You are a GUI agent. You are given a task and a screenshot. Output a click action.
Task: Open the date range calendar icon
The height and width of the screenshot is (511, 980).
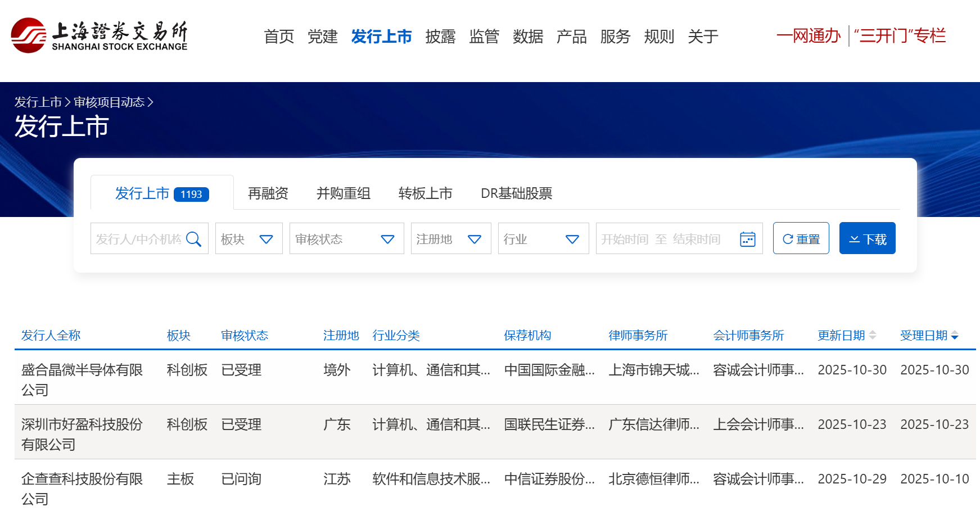point(747,239)
